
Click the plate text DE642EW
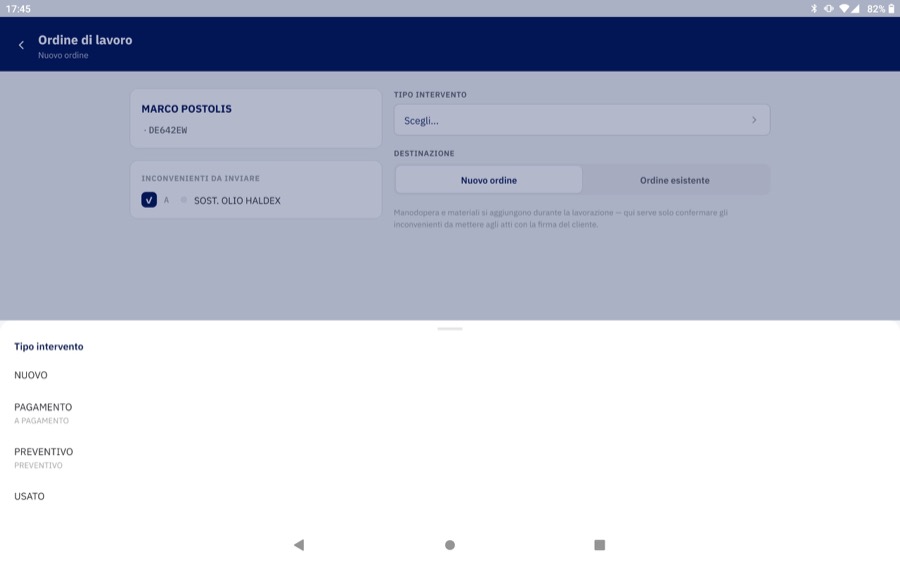[168, 130]
